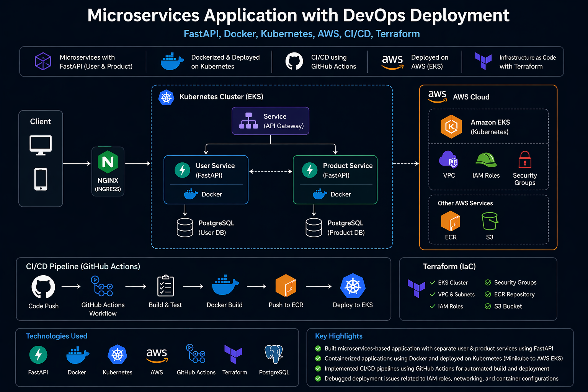Select the S3 bucket icon
This screenshot has width=588, height=392.
click(490, 221)
